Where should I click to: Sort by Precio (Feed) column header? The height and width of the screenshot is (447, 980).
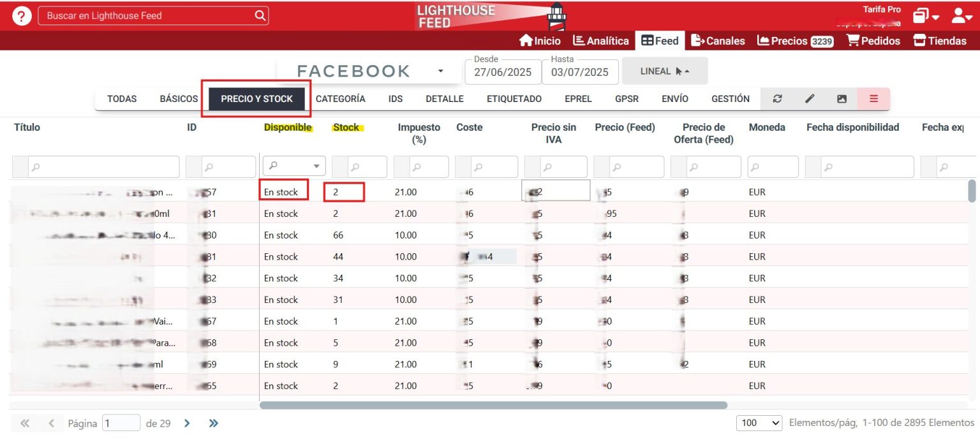point(625,128)
